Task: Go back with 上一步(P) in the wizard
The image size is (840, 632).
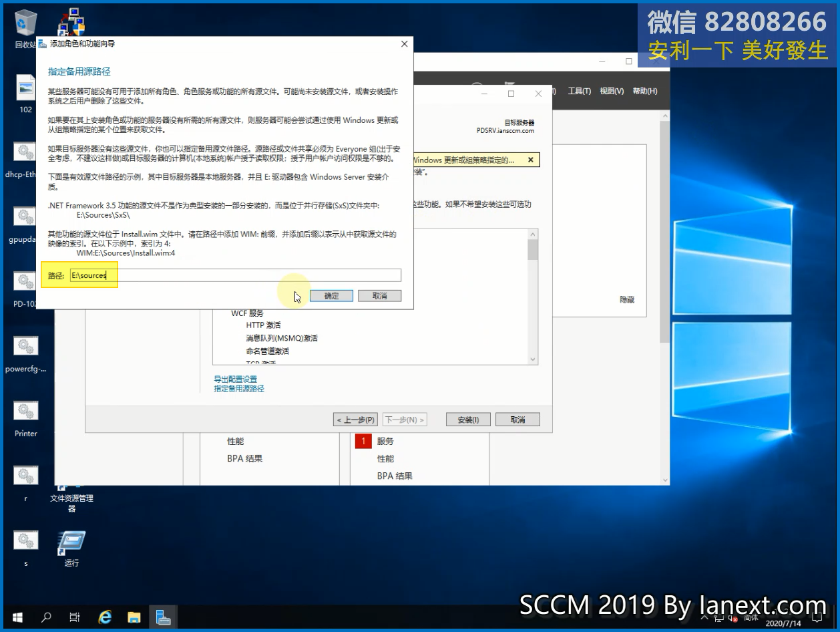Action: 355,420
